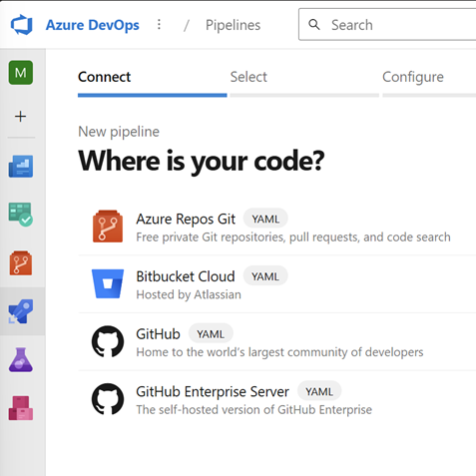Open Repos from the sidebar
476x476 pixels.
(21, 263)
